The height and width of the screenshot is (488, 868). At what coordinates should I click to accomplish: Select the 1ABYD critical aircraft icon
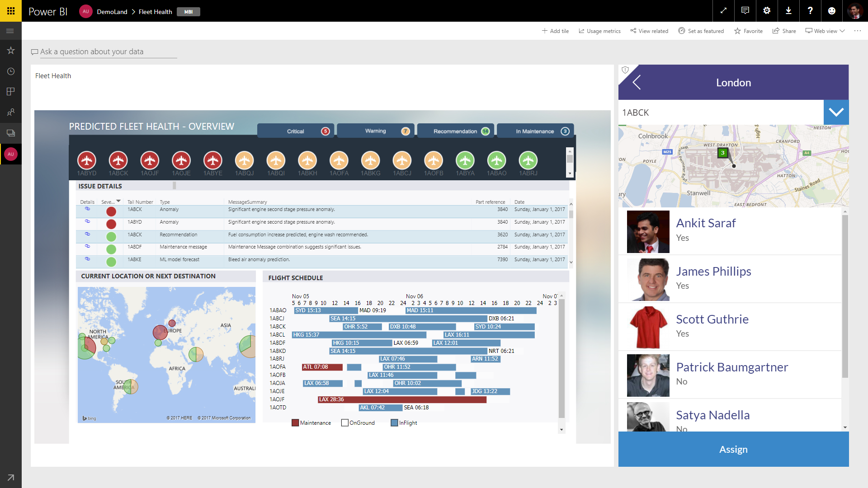point(86,161)
